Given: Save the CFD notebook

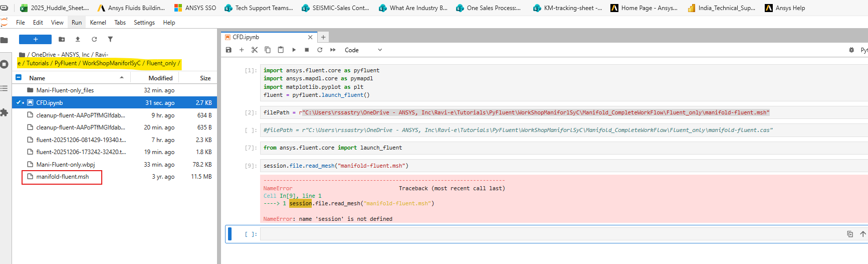Looking at the screenshot, I should point(229,50).
